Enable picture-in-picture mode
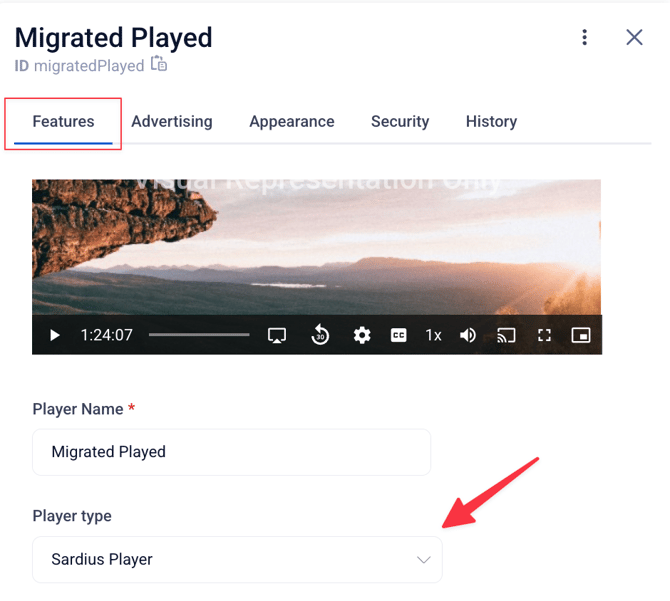Image resolution: width=670 pixels, height=601 pixels. pyautogui.click(x=581, y=336)
